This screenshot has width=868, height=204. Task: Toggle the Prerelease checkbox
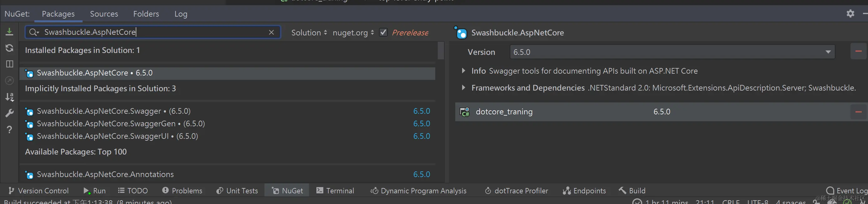[x=383, y=32]
